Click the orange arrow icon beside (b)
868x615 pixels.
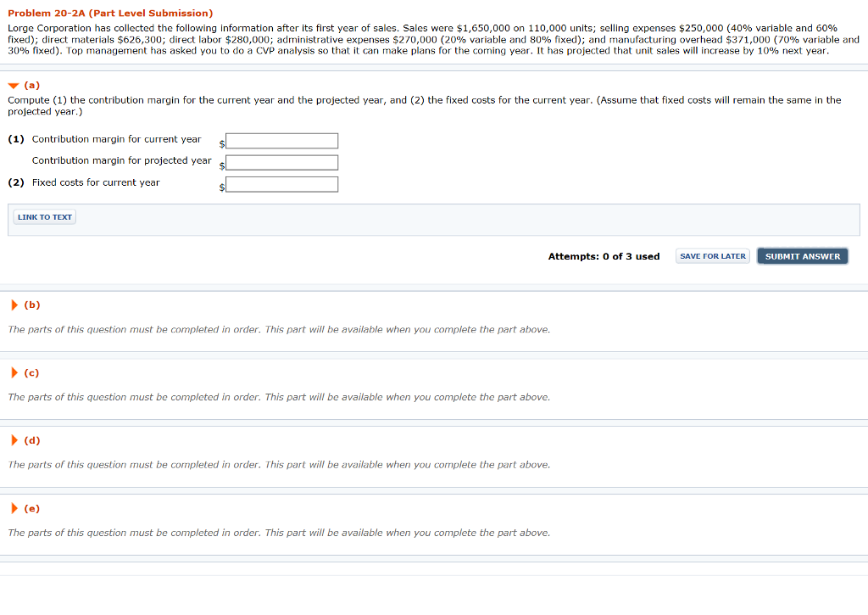coord(13,305)
